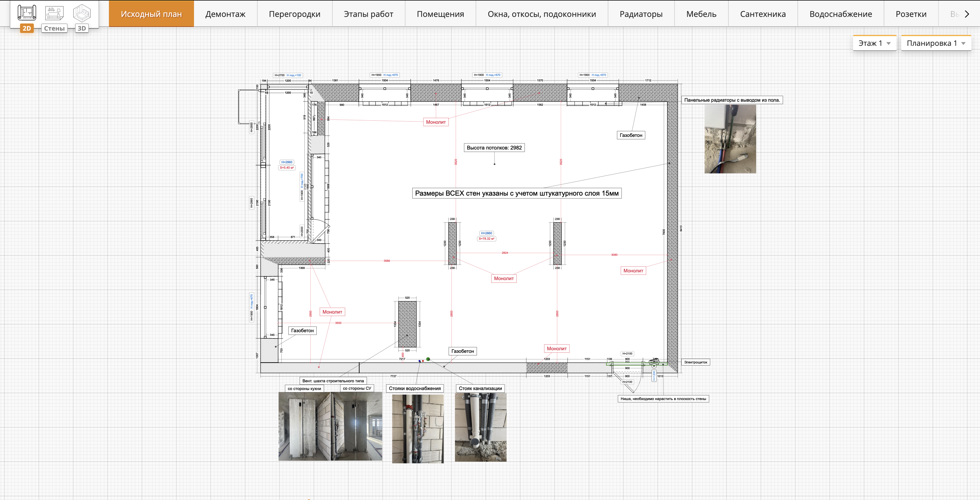This screenshot has width=980, height=500.
Task: Select the left 230×1230 column
Action: [x=452, y=243]
